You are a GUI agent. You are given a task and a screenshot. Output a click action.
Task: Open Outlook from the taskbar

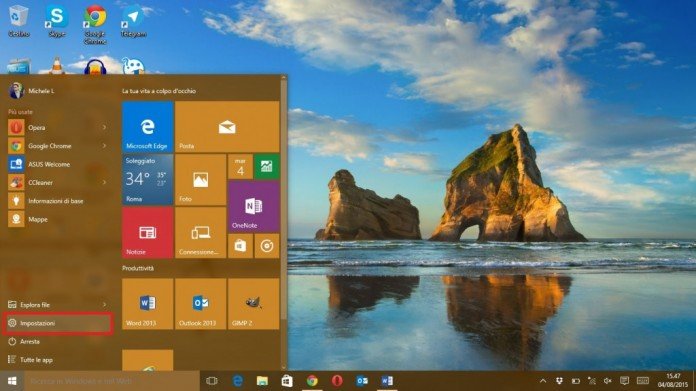[x=362, y=381]
